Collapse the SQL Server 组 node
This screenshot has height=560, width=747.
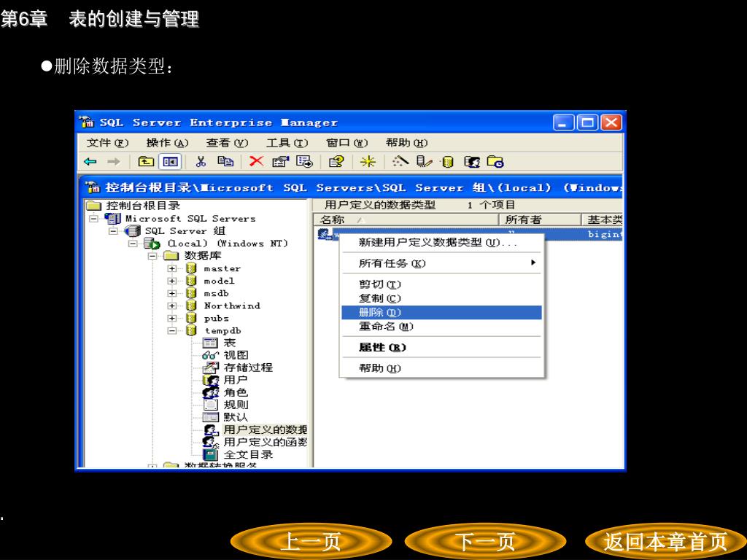point(113,231)
